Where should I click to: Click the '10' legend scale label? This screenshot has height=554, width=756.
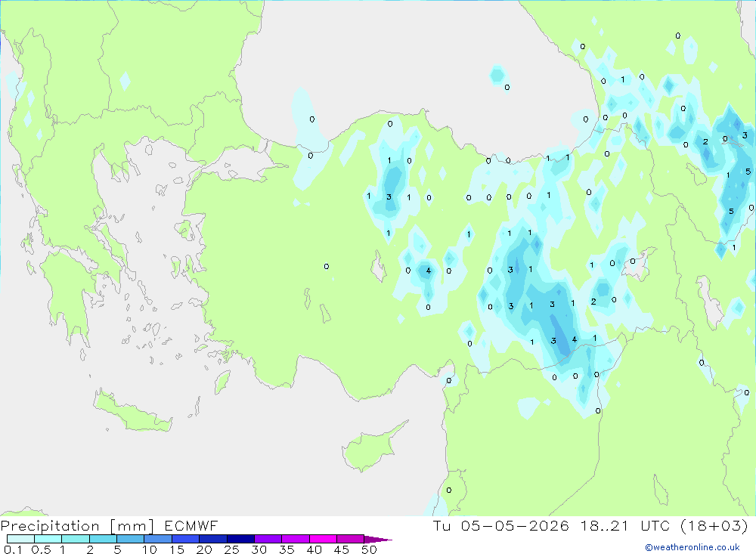click(150, 549)
